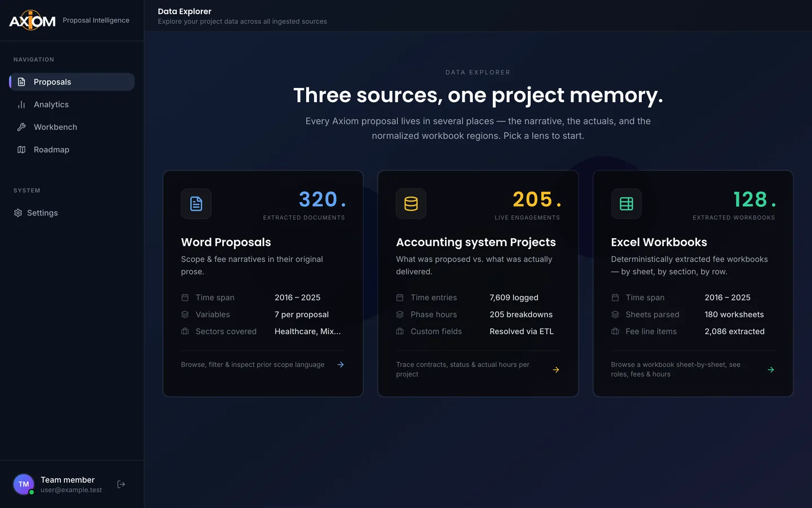Open the Excel Workbooks card title
Image resolution: width=812 pixels, height=508 pixels.
coord(659,242)
